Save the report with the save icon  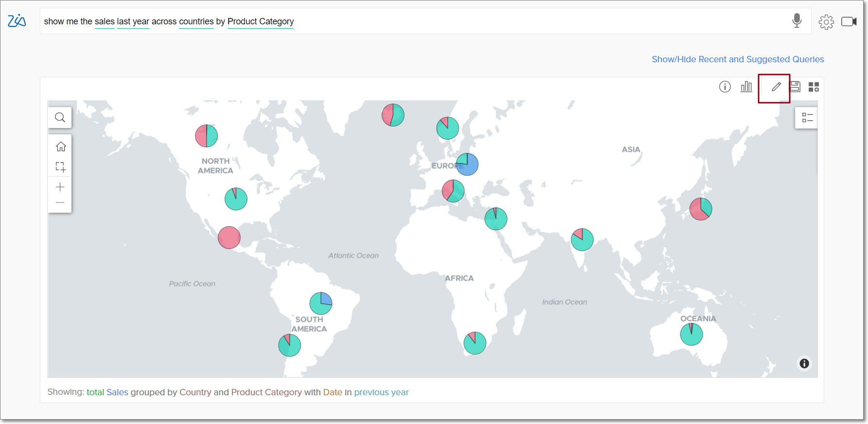(795, 87)
